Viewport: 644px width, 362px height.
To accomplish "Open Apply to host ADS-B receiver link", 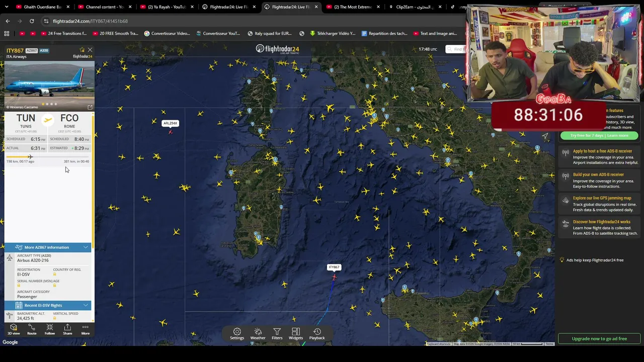I will pyautogui.click(x=602, y=151).
